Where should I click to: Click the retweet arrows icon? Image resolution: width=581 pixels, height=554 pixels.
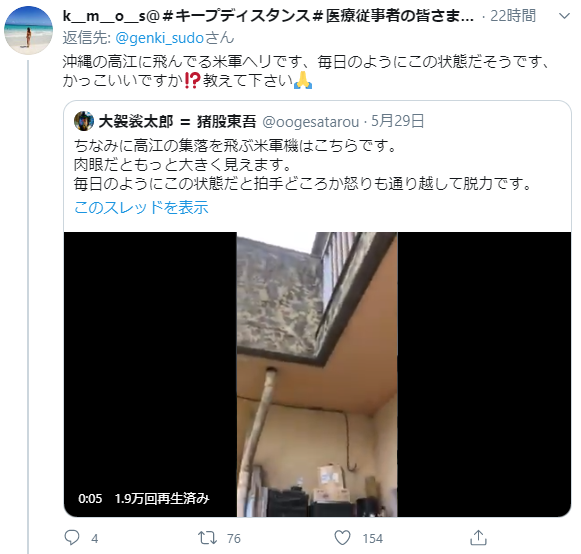[x=207, y=538]
